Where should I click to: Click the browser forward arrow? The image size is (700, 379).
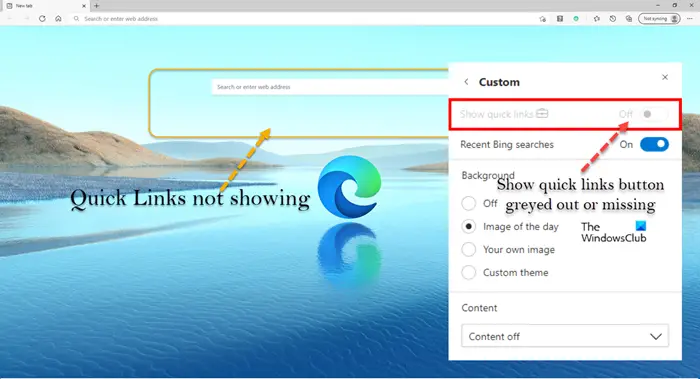26,19
